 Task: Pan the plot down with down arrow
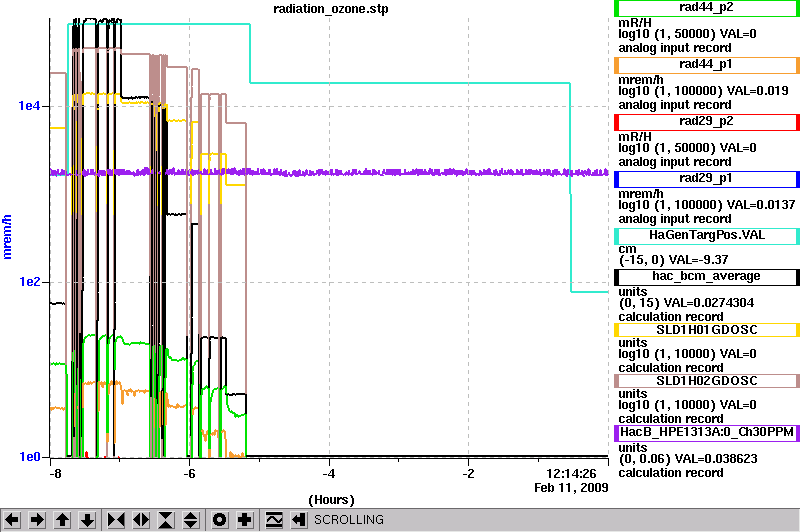tap(88, 520)
